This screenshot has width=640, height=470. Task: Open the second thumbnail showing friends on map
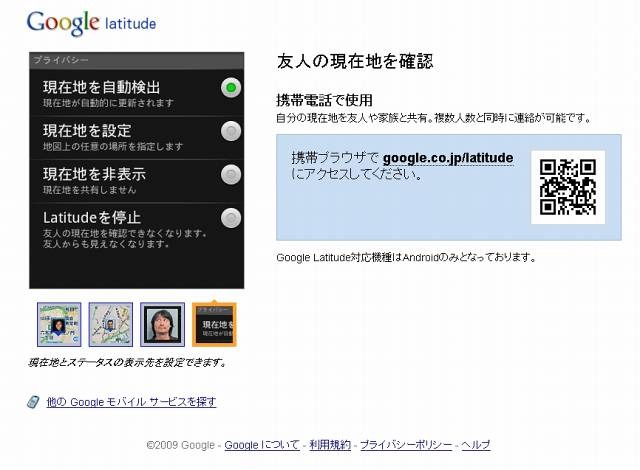(110, 324)
